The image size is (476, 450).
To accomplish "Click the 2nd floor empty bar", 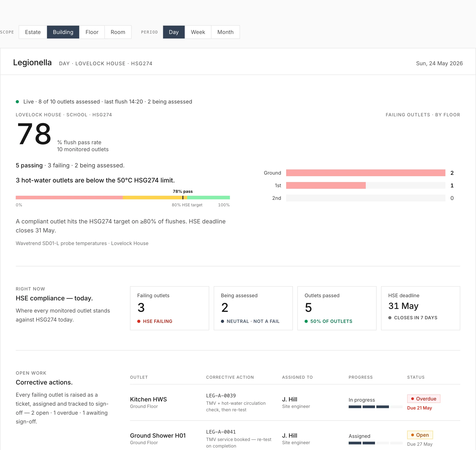I will tap(366, 198).
